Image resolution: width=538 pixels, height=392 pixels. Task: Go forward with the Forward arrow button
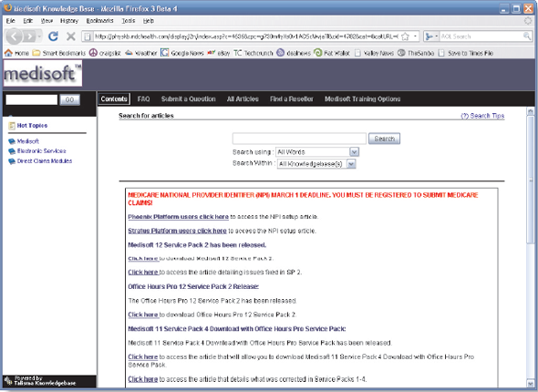[29, 36]
